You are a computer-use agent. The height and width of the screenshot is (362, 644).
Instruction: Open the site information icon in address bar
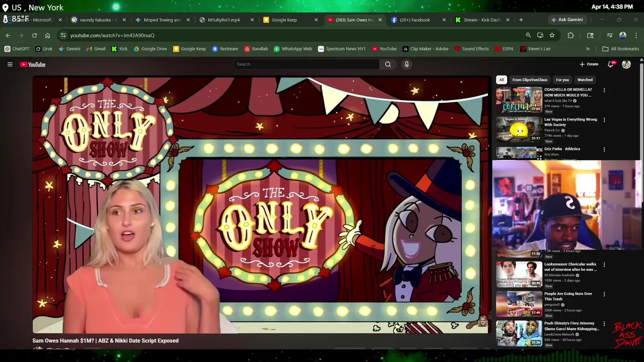pos(62,35)
